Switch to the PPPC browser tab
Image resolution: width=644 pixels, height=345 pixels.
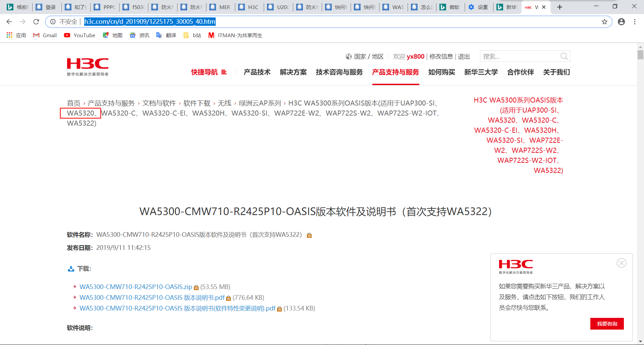click(105, 7)
